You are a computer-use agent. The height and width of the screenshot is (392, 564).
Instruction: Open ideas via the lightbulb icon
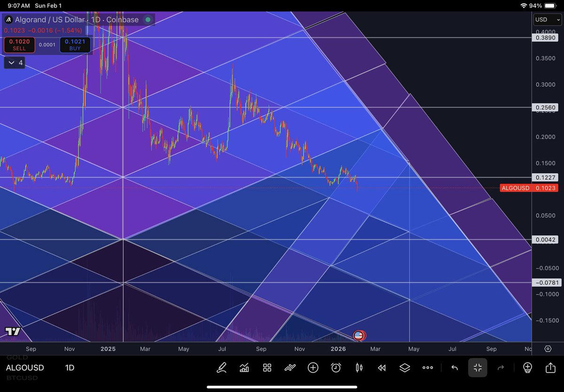point(527,368)
